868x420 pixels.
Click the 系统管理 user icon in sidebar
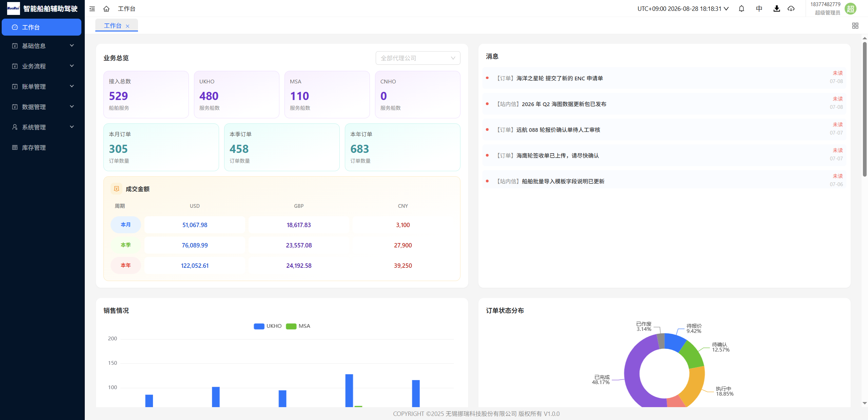[x=15, y=127]
